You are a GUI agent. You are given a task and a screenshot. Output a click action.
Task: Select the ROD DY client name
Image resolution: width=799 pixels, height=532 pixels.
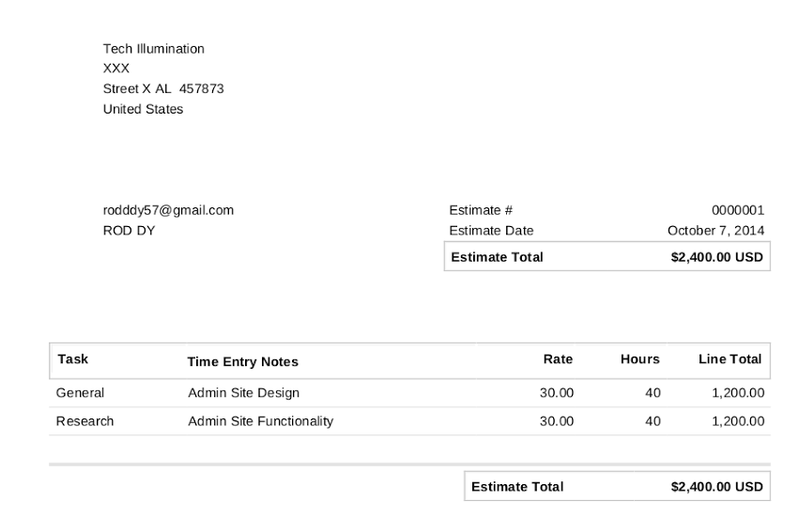click(129, 231)
